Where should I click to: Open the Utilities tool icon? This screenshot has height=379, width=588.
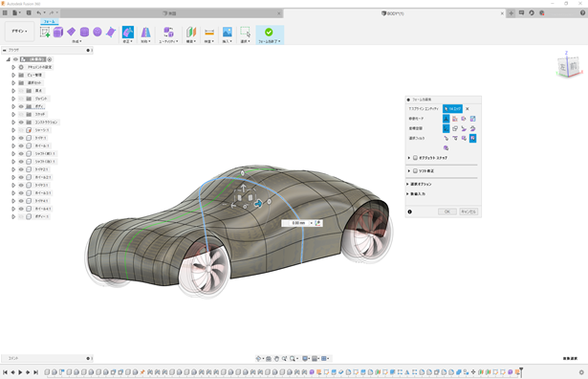[168, 32]
